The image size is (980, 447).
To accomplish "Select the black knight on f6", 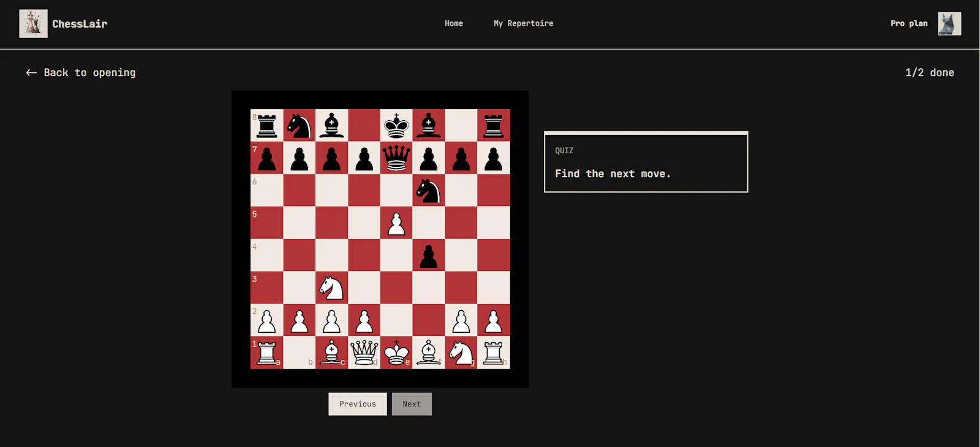I will tap(429, 191).
